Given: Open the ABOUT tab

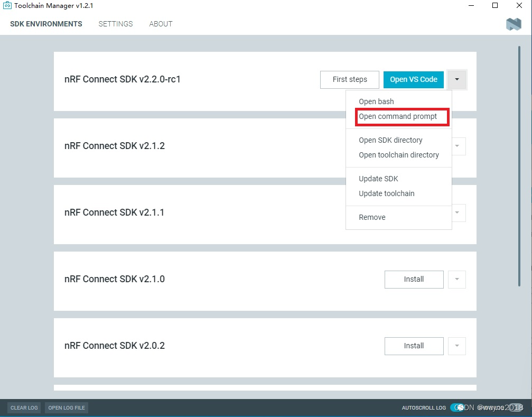Looking at the screenshot, I should (x=161, y=24).
